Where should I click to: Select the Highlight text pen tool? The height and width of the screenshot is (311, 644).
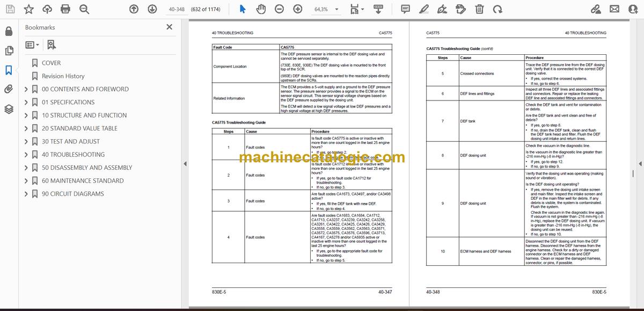[424, 9]
